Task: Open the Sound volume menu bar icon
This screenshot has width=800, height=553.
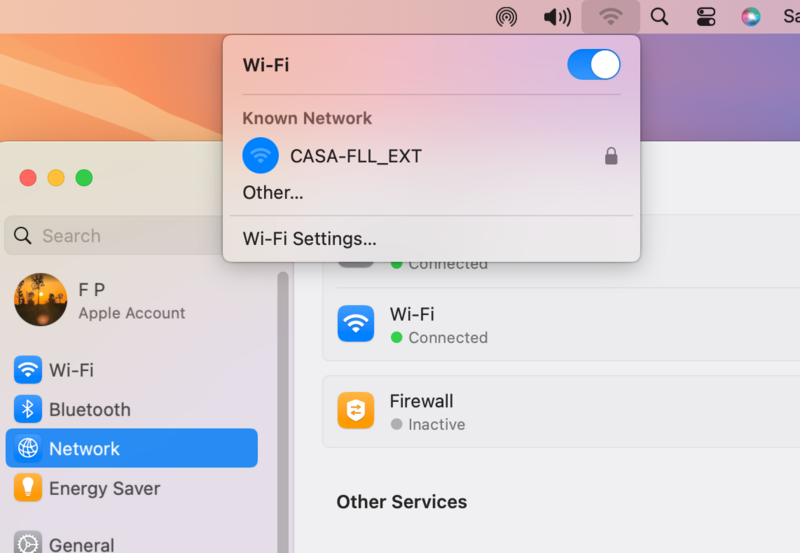Action: (557, 17)
